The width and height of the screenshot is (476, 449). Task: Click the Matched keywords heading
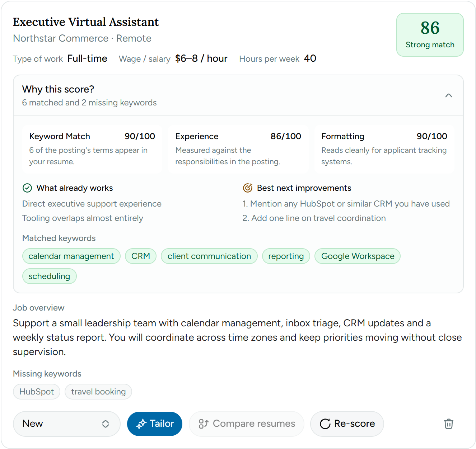[59, 238]
